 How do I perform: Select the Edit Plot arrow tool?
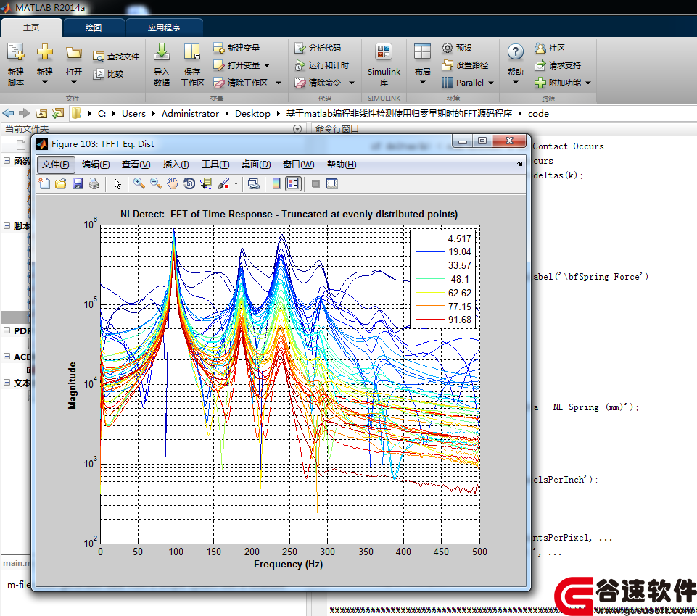click(x=117, y=183)
